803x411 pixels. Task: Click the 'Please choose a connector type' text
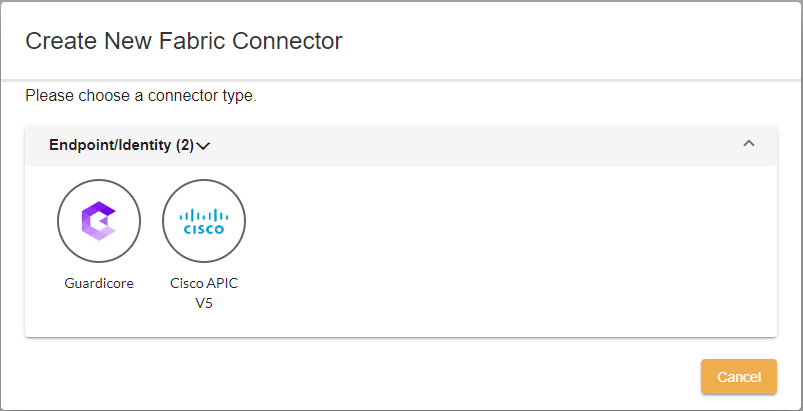pos(141,97)
